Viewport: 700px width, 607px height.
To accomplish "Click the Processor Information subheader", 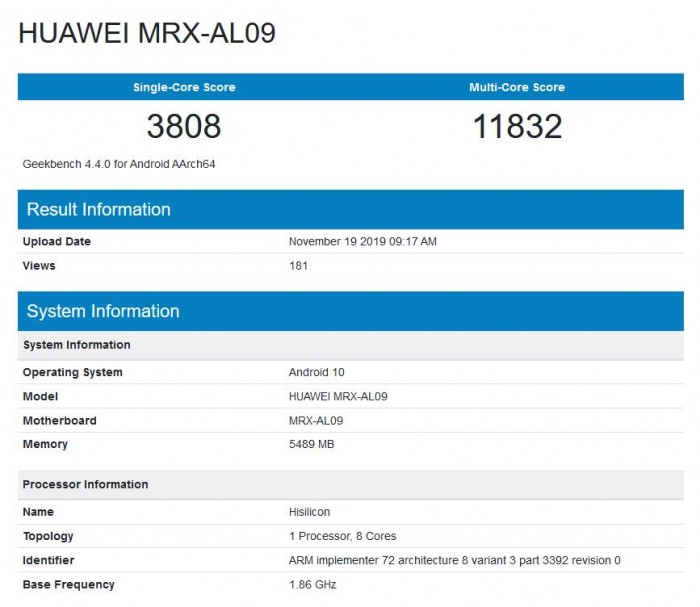I will coord(350,485).
